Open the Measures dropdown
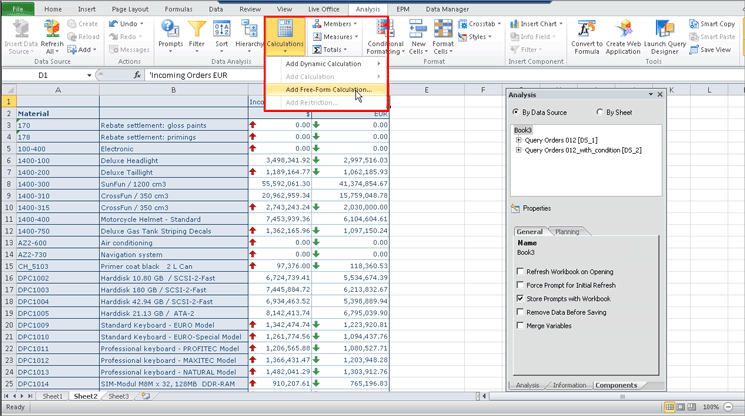The image size is (745, 416). click(356, 37)
